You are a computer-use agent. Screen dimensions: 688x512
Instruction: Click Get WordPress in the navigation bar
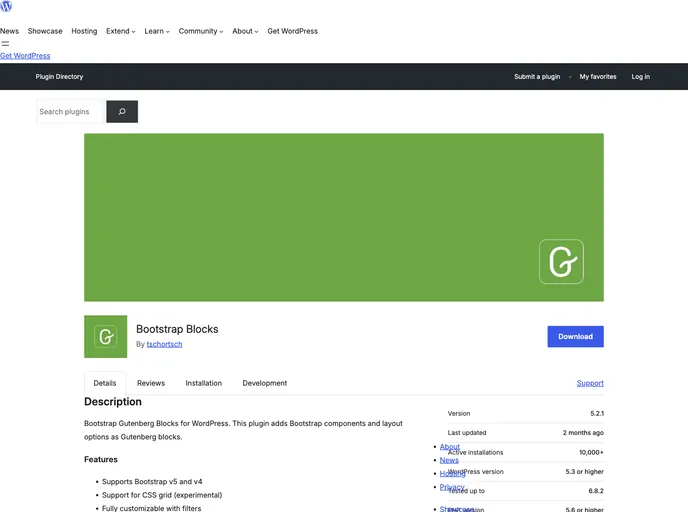(x=293, y=31)
